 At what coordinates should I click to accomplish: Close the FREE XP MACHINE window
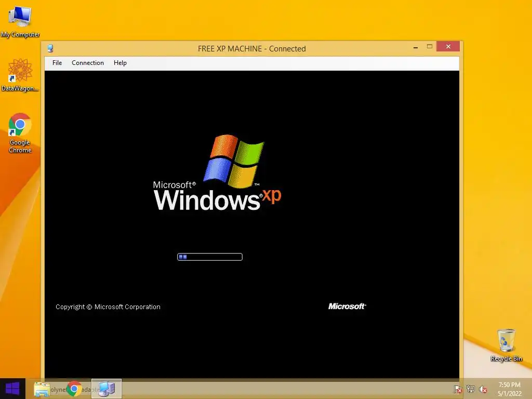448,46
